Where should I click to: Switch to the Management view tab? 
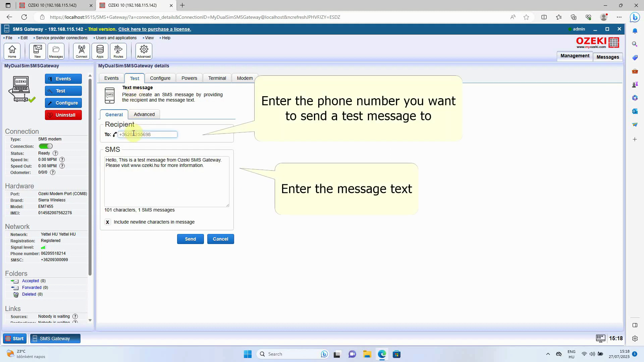tap(575, 56)
